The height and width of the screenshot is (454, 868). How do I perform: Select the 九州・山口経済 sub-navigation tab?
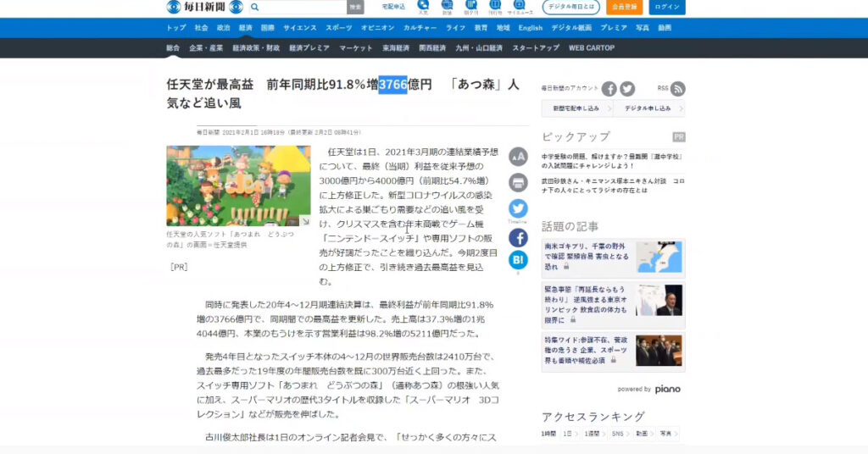coord(478,48)
